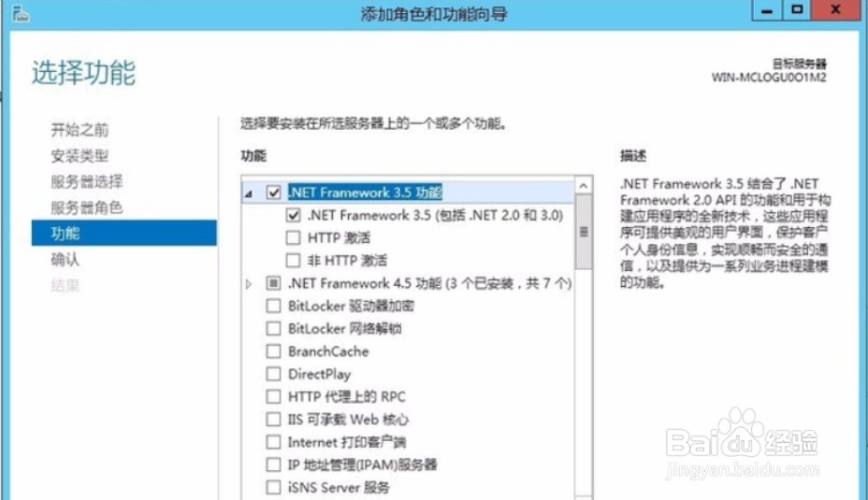Check the IIS 可承载 Web 核心 checkbox

tap(273, 420)
